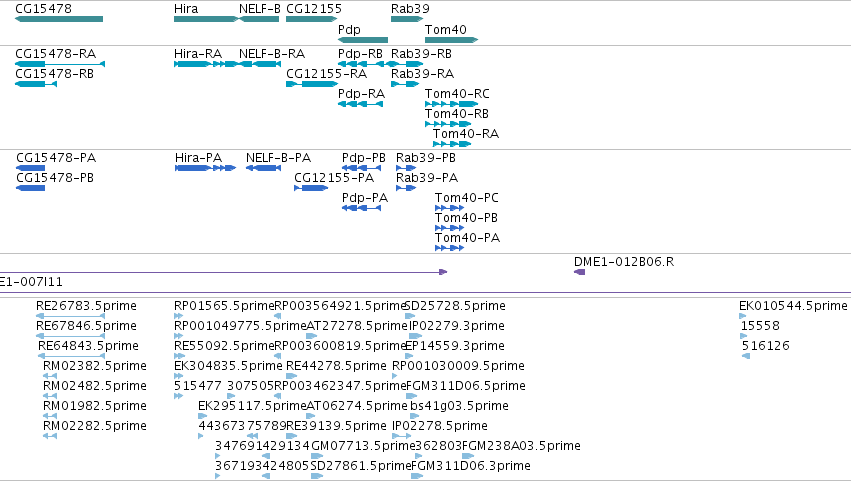Click EST RE44278.5prime
The height and width of the screenshot is (481, 851).
coord(336,366)
